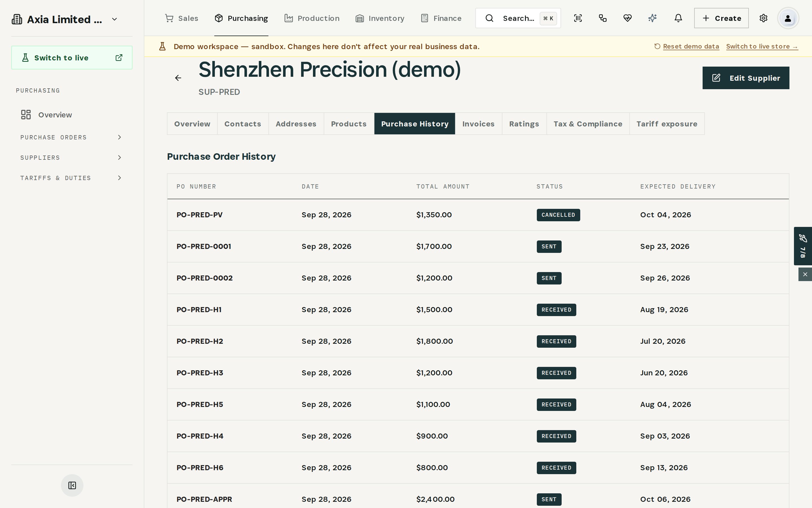Click the barcode scanner icon in top bar
This screenshot has width=812, height=508.
click(578, 18)
